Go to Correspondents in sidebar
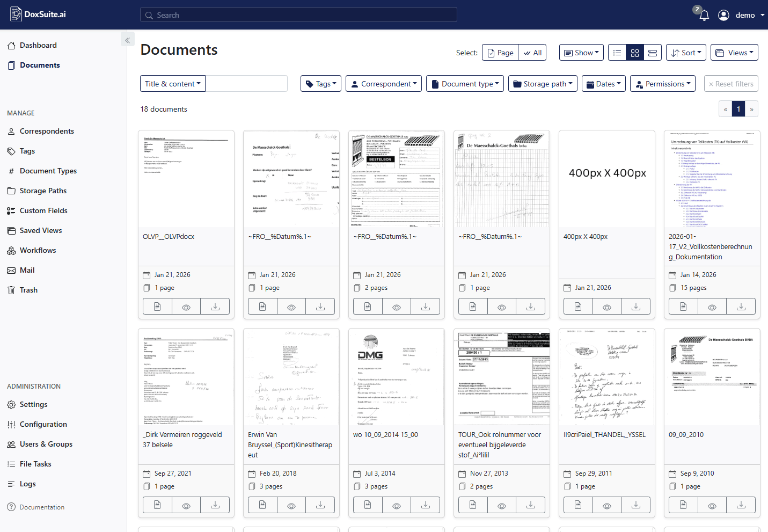Screen dimensions: 768x532 47,131
